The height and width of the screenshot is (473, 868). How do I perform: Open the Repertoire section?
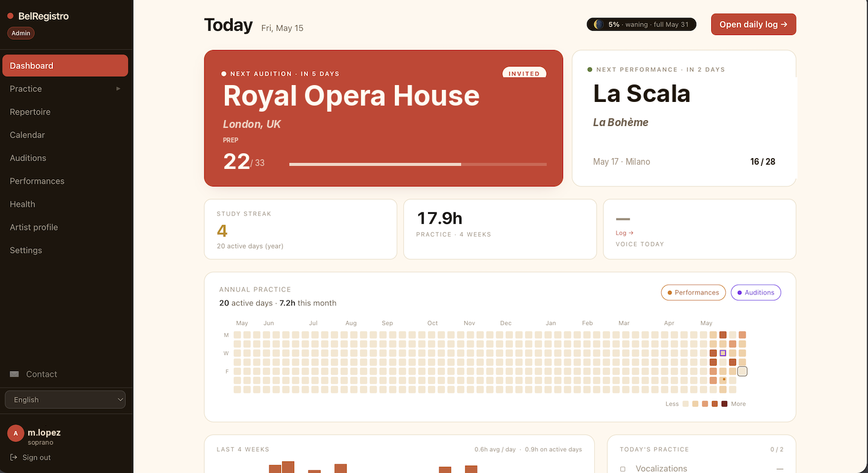[x=65, y=112]
